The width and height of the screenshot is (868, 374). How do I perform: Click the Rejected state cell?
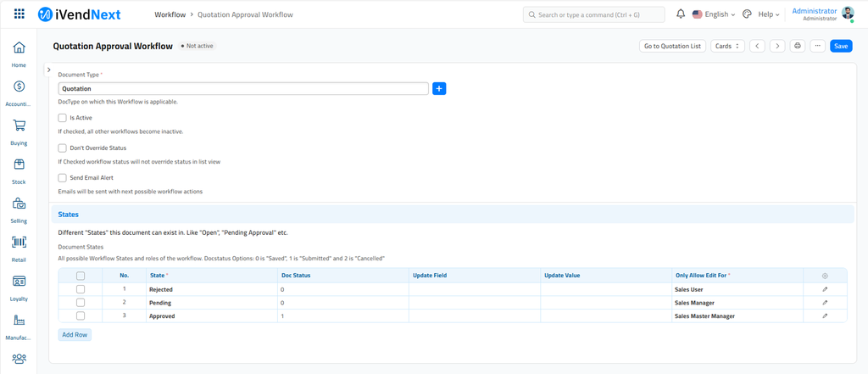click(211, 289)
